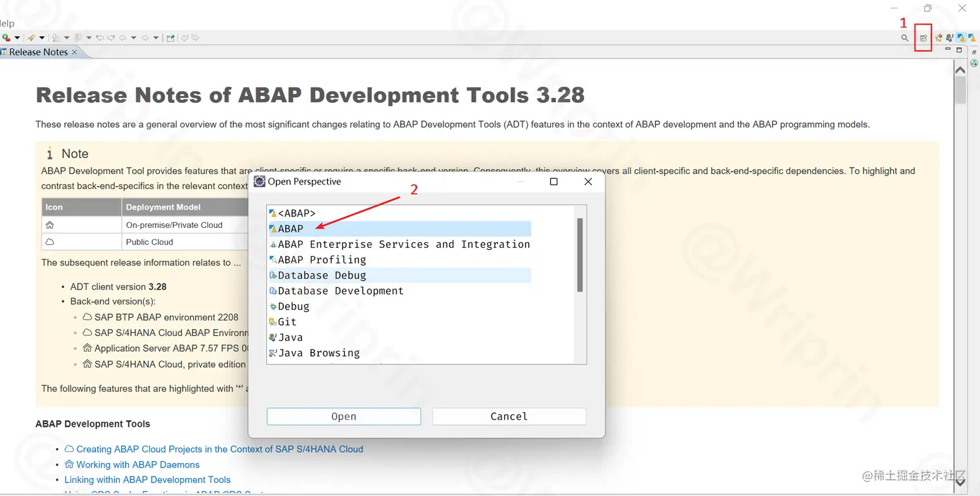Open Creating ABAP Cloud Projects link
The height and width of the screenshot is (496, 980).
(x=219, y=449)
